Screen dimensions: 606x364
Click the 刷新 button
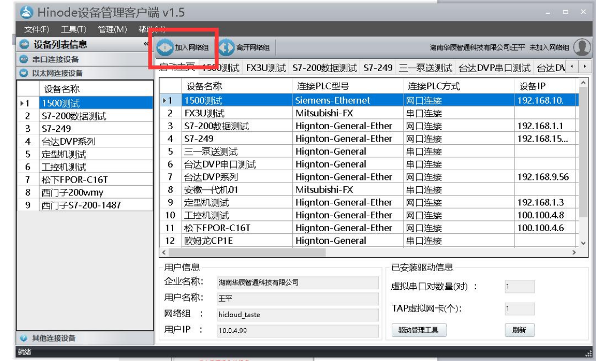519,330
